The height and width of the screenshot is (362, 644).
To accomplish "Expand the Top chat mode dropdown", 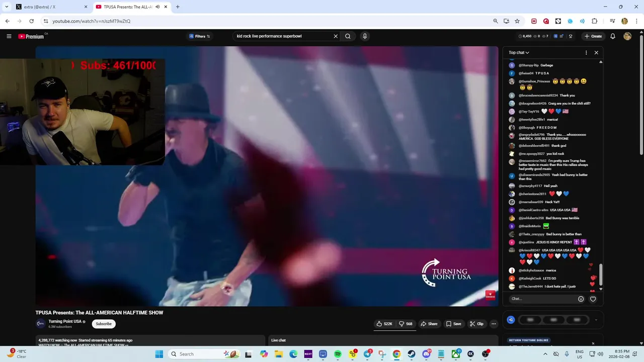I will coord(519,52).
